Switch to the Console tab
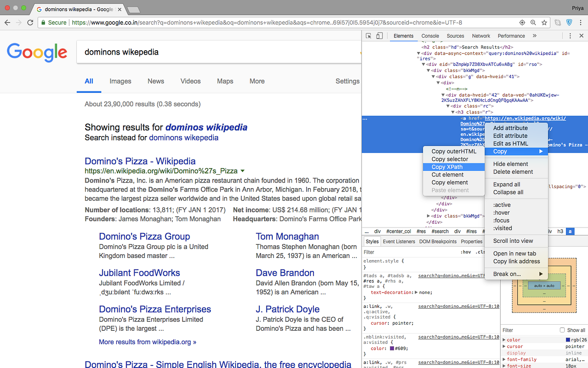 tap(430, 36)
